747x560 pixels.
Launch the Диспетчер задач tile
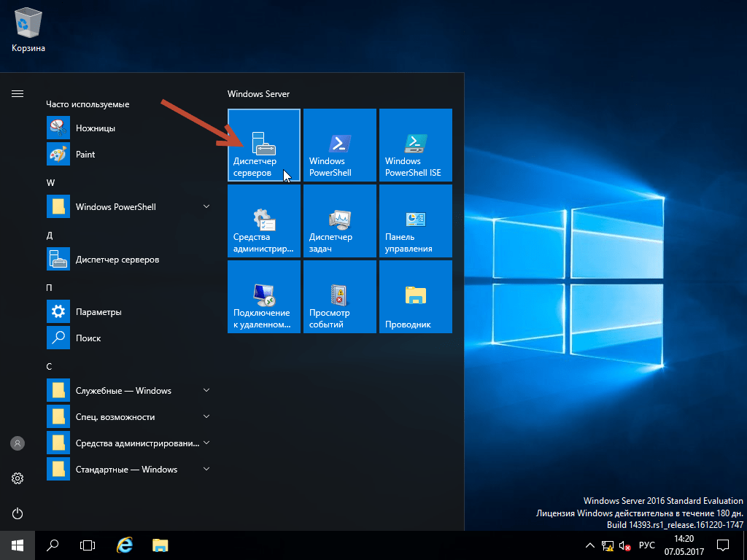click(x=339, y=221)
